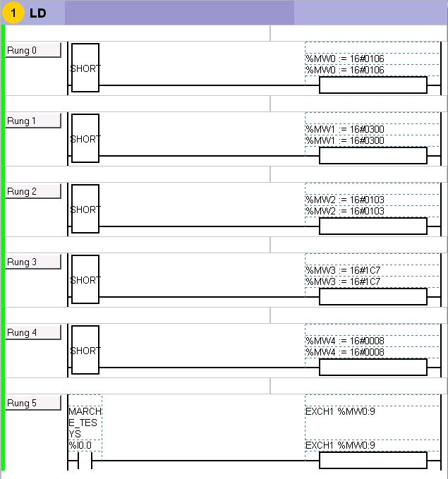Select Rung 5 EXCH1 operation block box
The image size is (448, 479).
tap(373, 461)
